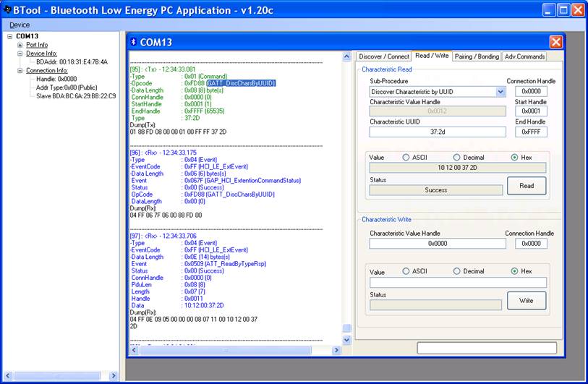The width and height of the screenshot is (588, 384).
Task: Click the Bluetooth icon in COM13 title
Action: tap(133, 42)
